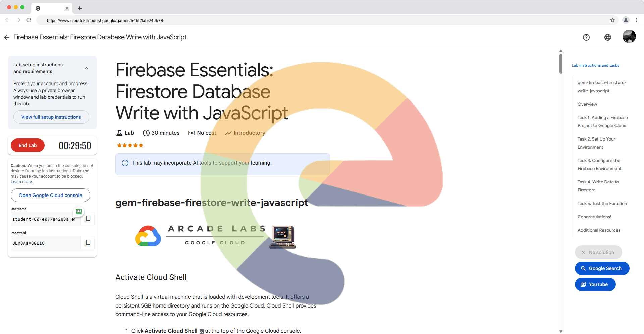Collapse the Lab setup instructions panel
The width and height of the screenshot is (644, 334).
pyautogui.click(x=87, y=68)
